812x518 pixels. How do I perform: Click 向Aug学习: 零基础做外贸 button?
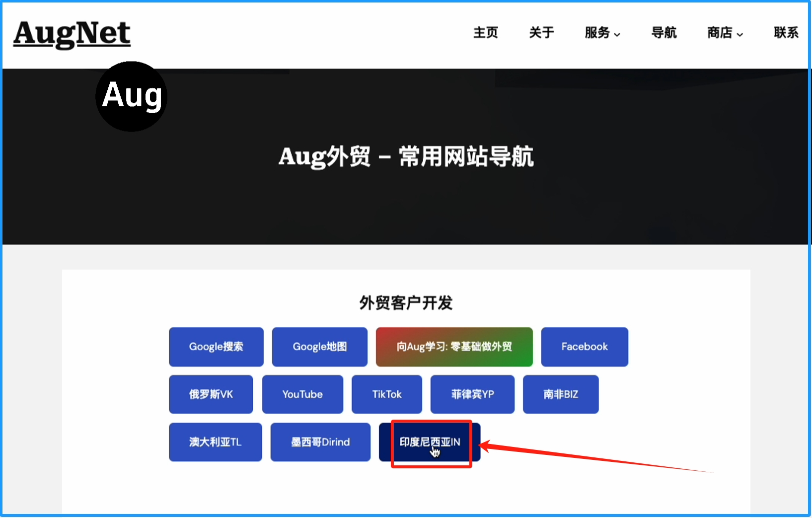[454, 347]
